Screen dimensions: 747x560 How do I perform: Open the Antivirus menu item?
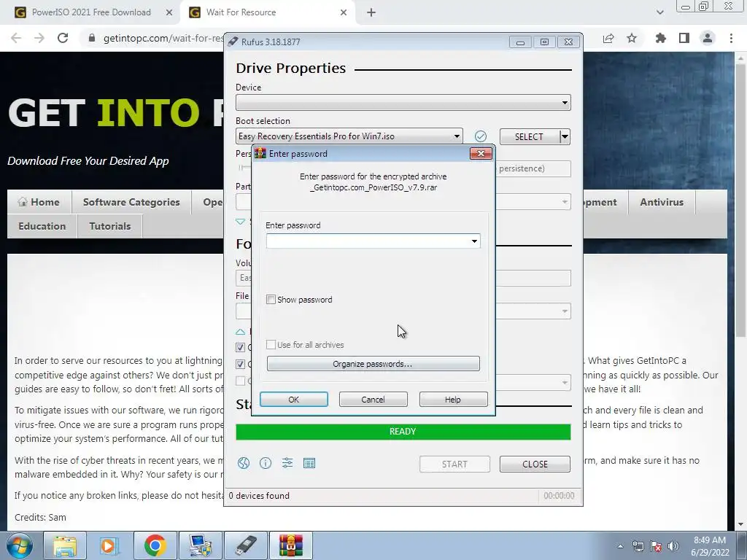pos(662,202)
